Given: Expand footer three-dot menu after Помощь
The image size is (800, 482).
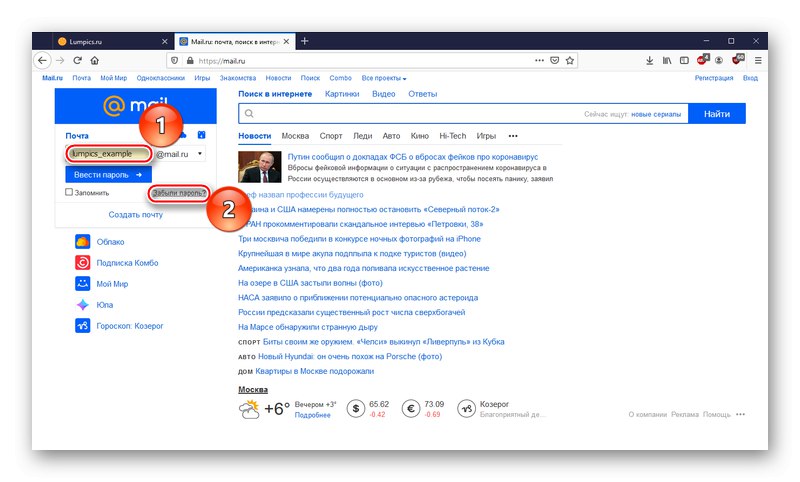Looking at the screenshot, I should [740, 414].
